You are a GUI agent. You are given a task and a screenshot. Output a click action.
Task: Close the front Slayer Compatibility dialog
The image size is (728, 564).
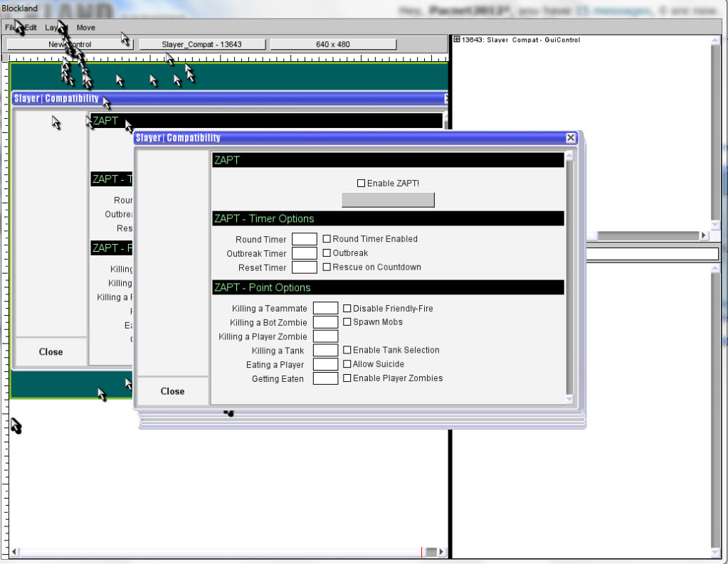click(571, 138)
